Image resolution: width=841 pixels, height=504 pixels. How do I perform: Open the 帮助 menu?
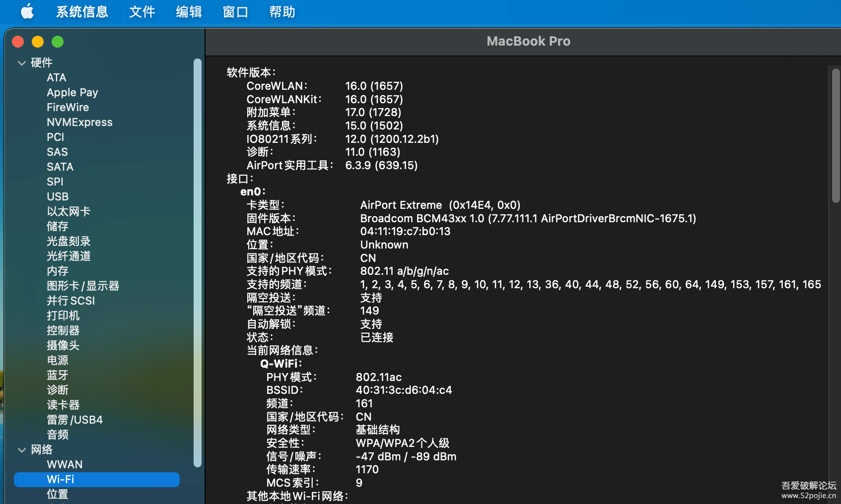pos(282,12)
